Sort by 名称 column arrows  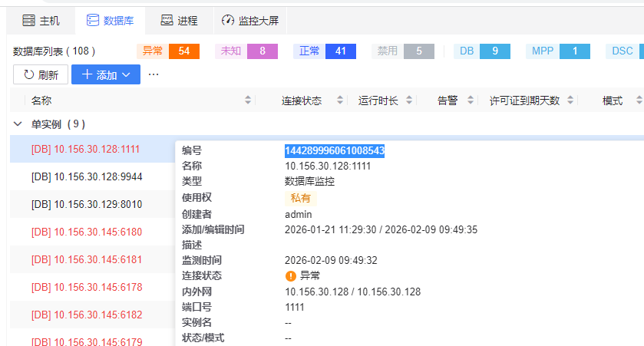(248, 100)
